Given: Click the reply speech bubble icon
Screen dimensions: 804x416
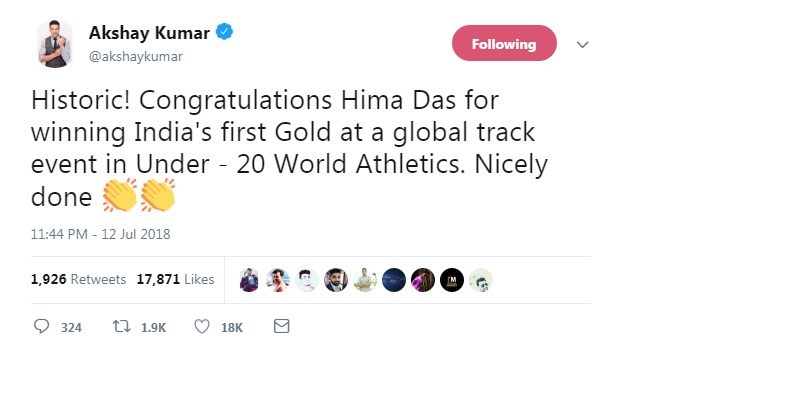Looking at the screenshot, I should pyautogui.click(x=41, y=326).
